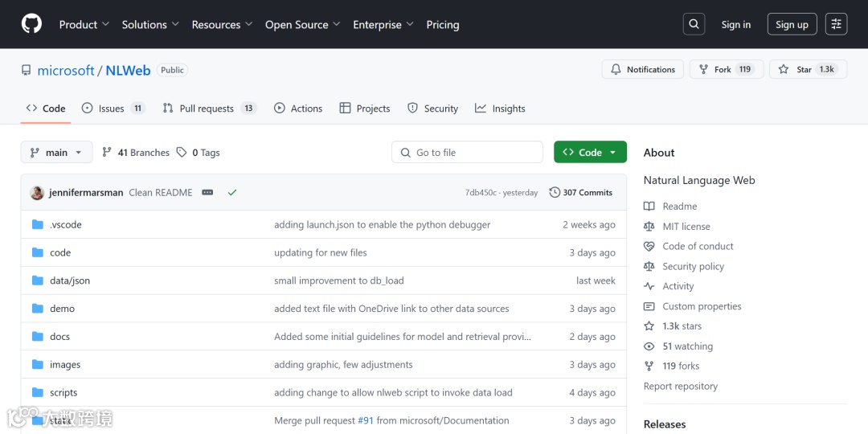This screenshot has width=868, height=434.
Task: Open the MIT license link
Action: (x=686, y=227)
